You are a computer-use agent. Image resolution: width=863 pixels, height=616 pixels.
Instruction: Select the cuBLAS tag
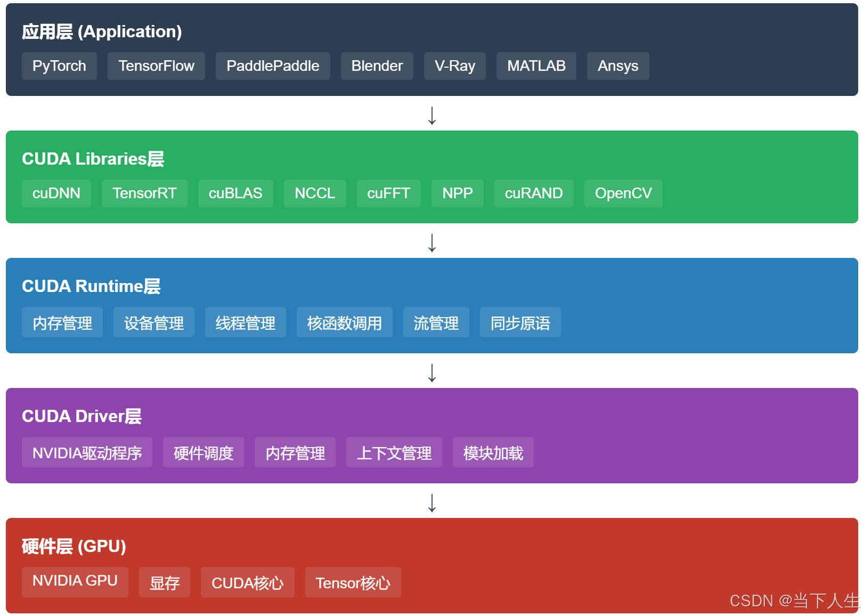[x=235, y=193]
